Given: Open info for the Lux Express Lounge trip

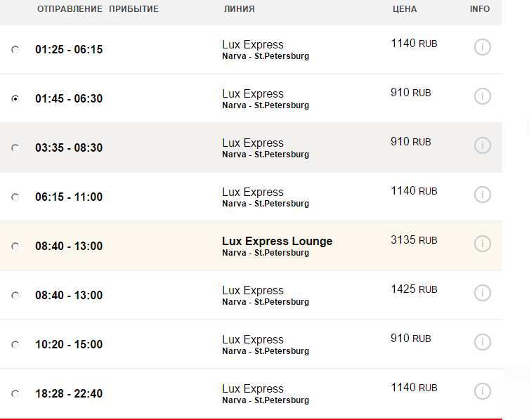Looking at the screenshot, I should click(x=483, y=244).
